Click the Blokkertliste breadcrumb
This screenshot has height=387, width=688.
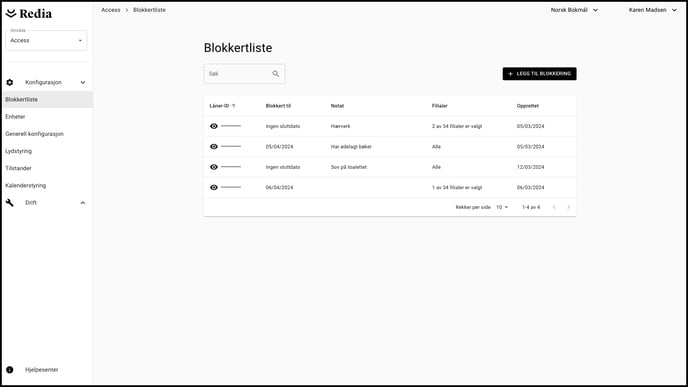coord(149,10)
